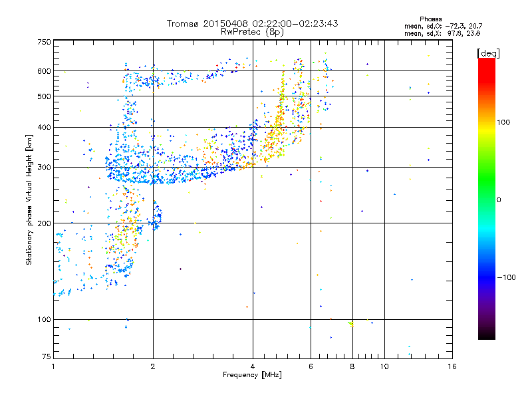Click the 'Stationary phase Virtual Height [km]' axis label
Viewport: 532px width, 399px height.
point(29,199)
